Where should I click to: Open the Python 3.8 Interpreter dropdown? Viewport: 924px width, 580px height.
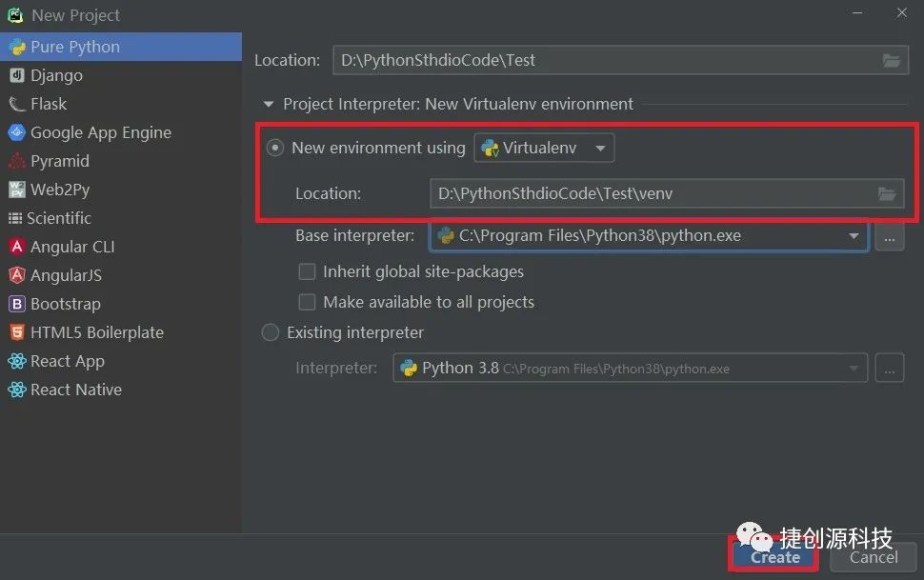click(x=630, y=369)
